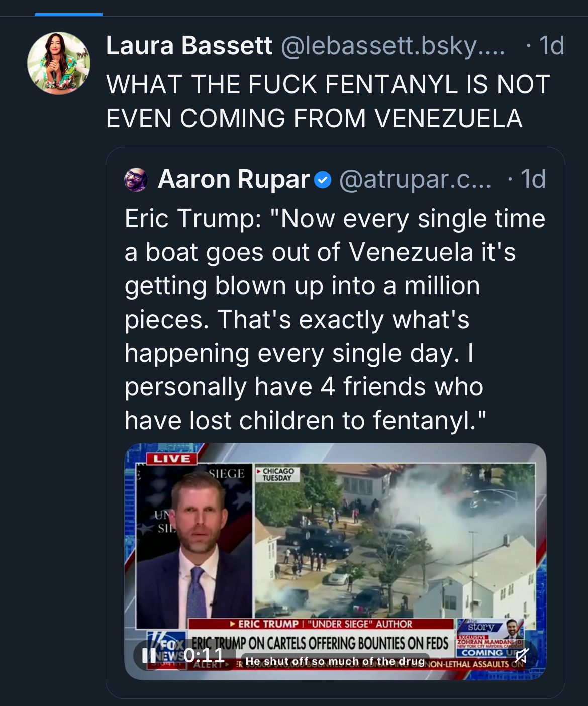Open Laura Bassett's display name link
The width and height of the screenshot is (588, 706).
(189, 46)
